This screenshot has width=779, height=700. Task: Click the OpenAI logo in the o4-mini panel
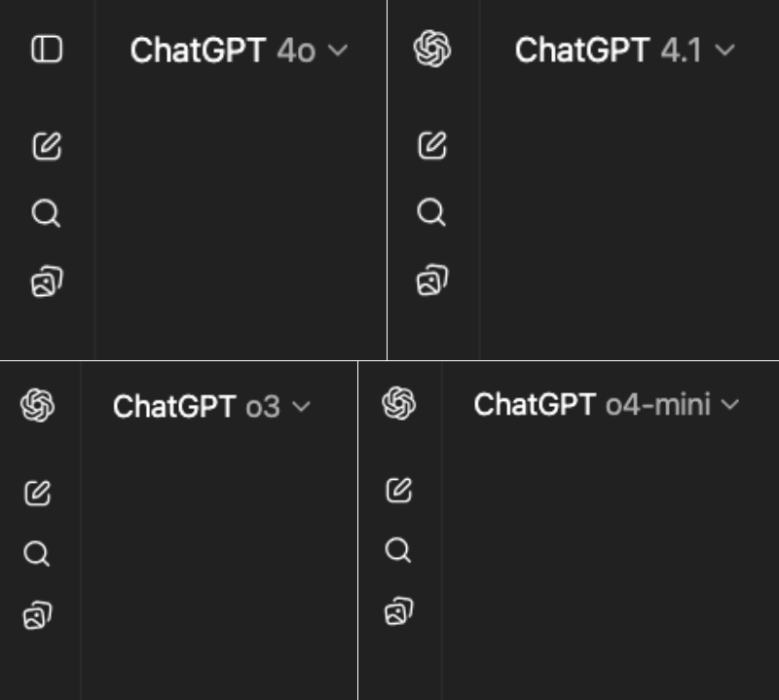[x=399, y=403]
